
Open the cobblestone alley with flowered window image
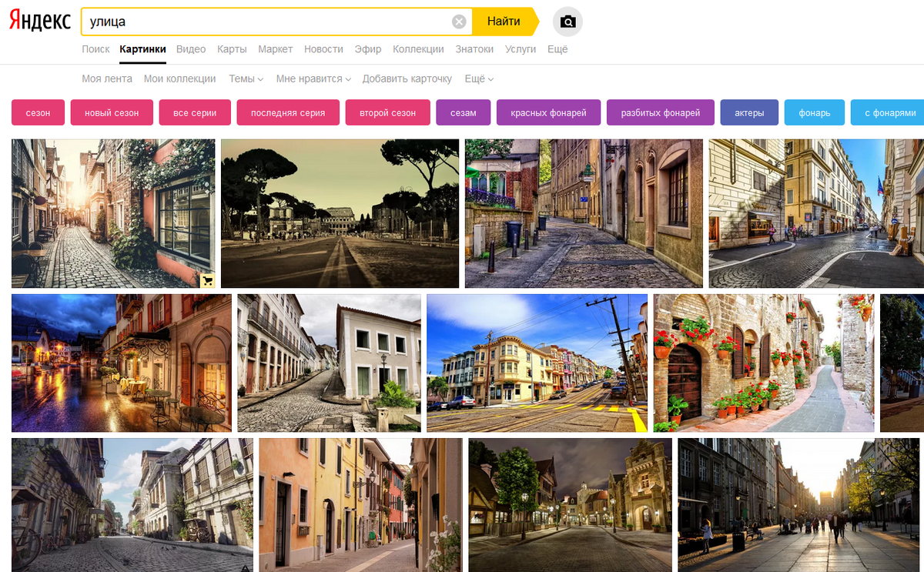(x=113, y=213)
